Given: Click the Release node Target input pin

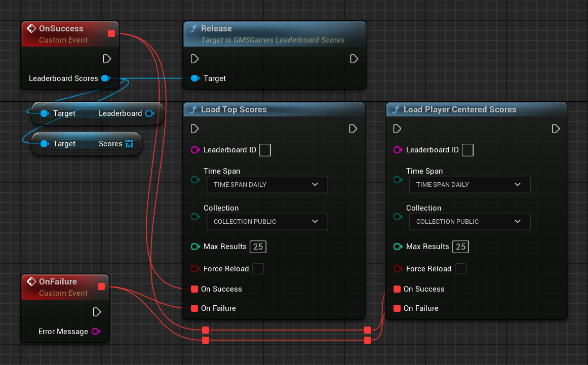Looking at the screenshot, I should point(195,78).
